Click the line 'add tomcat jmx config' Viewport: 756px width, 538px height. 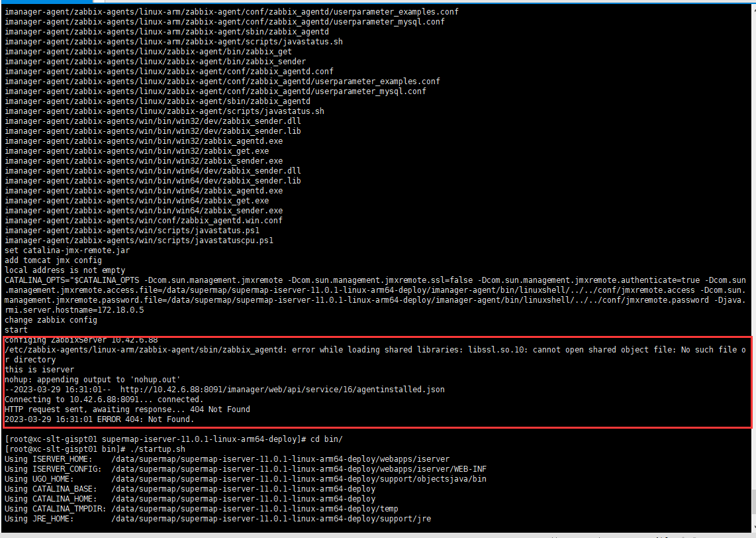(53, 260)
